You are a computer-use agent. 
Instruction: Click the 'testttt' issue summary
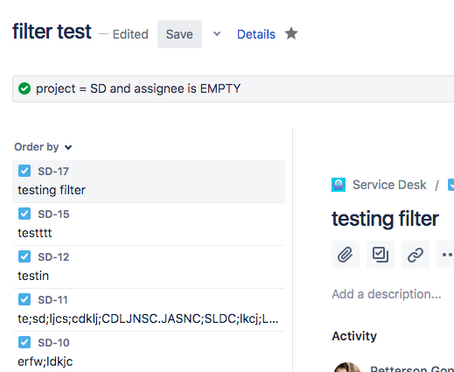coord(35,233)
